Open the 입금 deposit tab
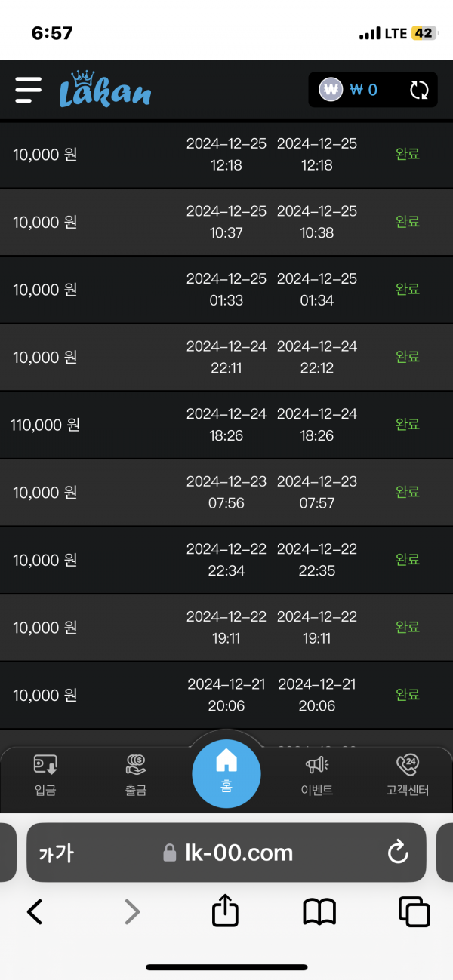Screen dimensions: 453x980 [x=45, y=776]
